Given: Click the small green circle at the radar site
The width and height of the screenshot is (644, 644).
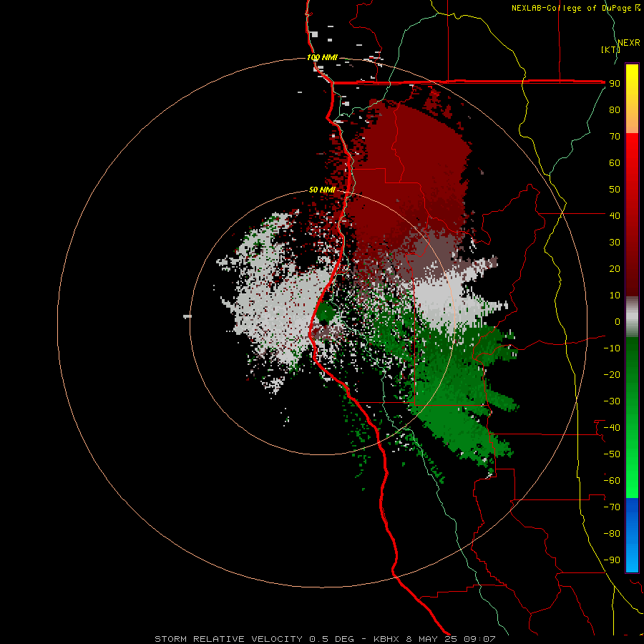Looking at the screenshot, I should pos(326,313).
